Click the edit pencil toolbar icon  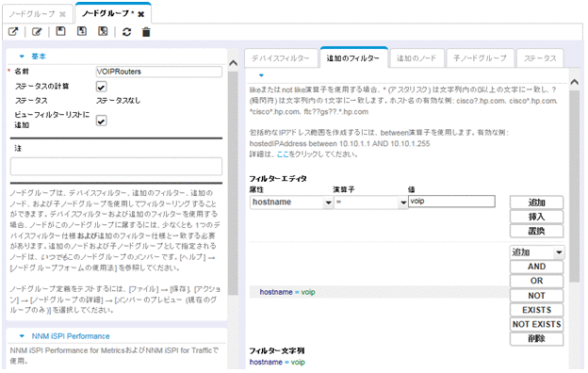coord(37,31)
